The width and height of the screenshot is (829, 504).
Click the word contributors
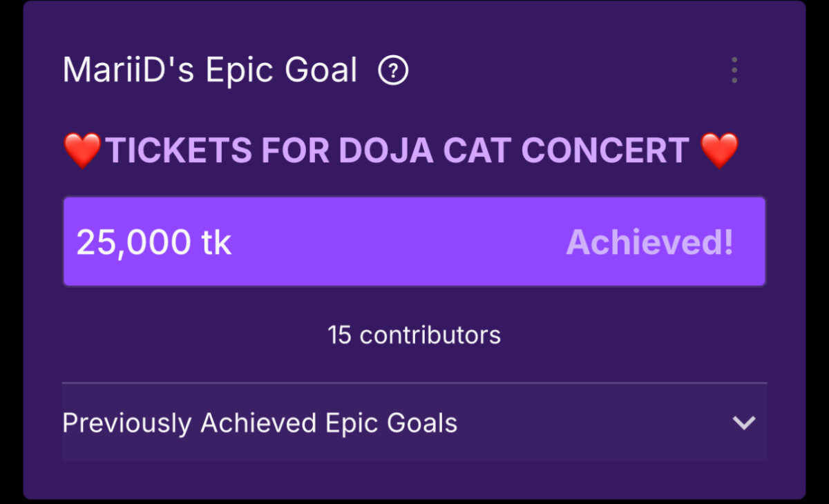(430, 335)
